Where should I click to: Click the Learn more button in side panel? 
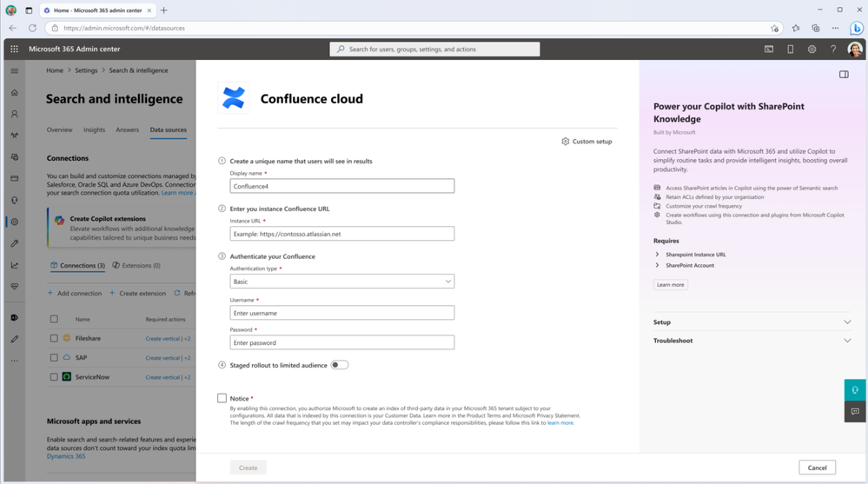click(x=671, y=285)
